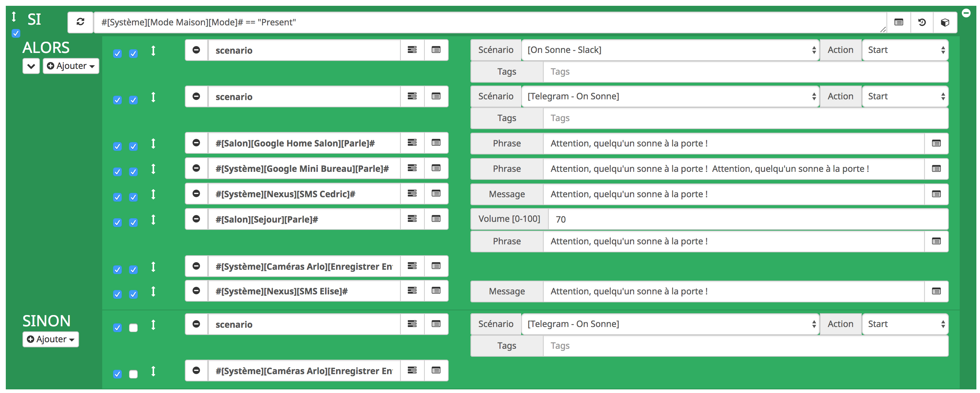Screen dimensions: 980x393
Task: Click the SINON label
Action: point(46,321)
